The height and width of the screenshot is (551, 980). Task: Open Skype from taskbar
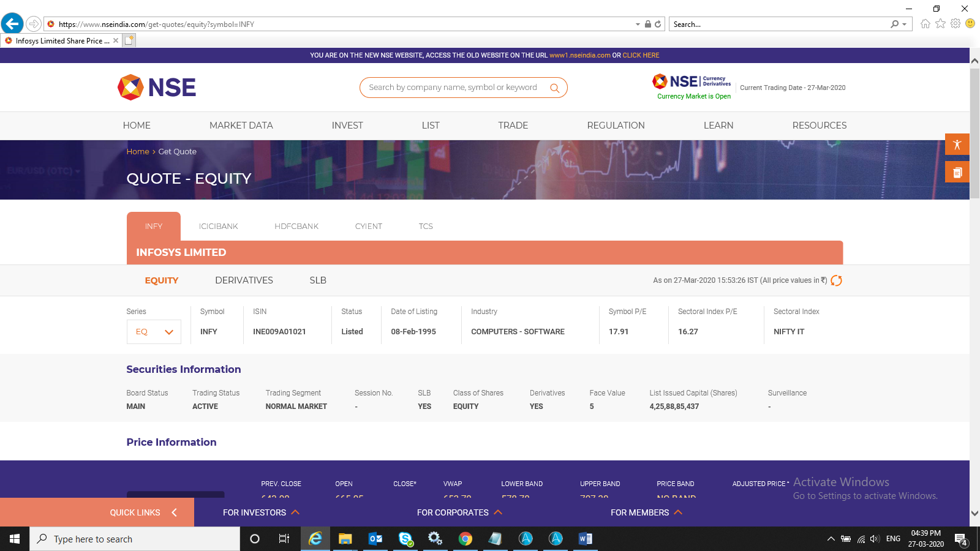click(x=405, y=539)
